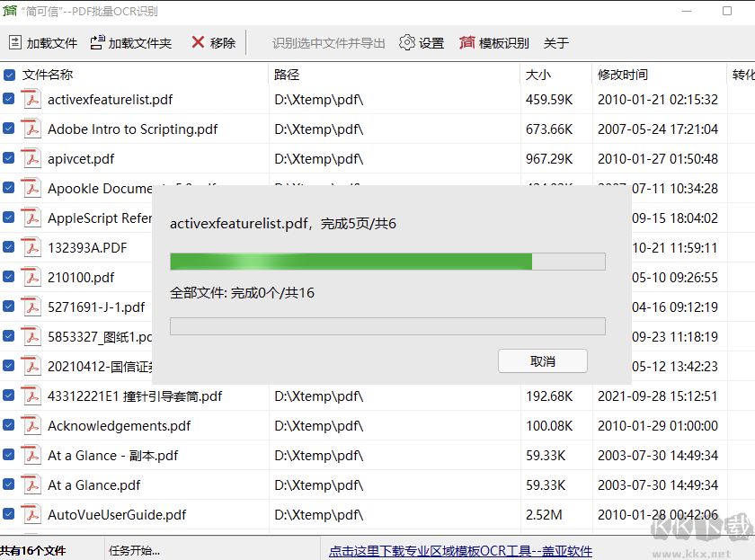755x560 pixels.
Task: Open the 设置 settings gear icon
Action: 408,42
